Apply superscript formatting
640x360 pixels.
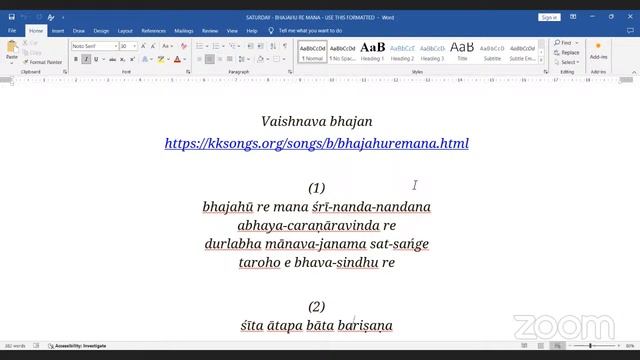(132, 60)
